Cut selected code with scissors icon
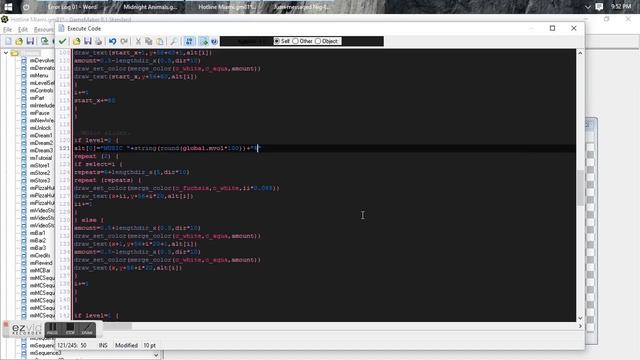The height and width of the screenshot is (360, 640). [138, 41]
